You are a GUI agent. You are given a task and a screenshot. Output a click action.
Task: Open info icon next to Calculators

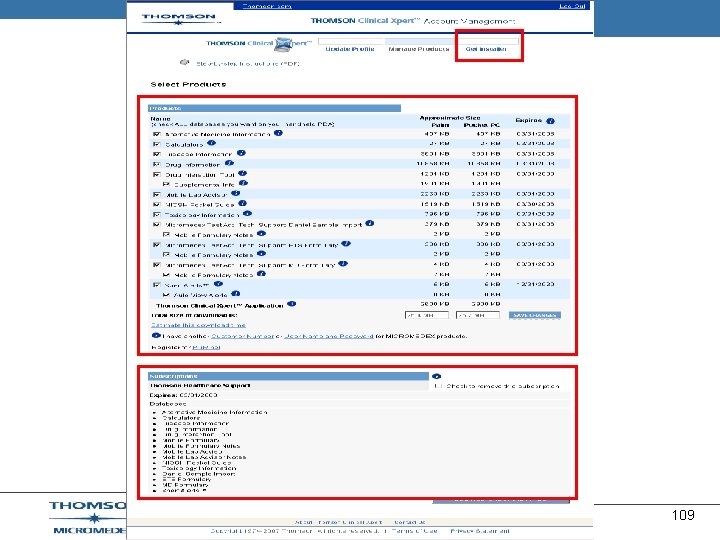pos(211,143)
